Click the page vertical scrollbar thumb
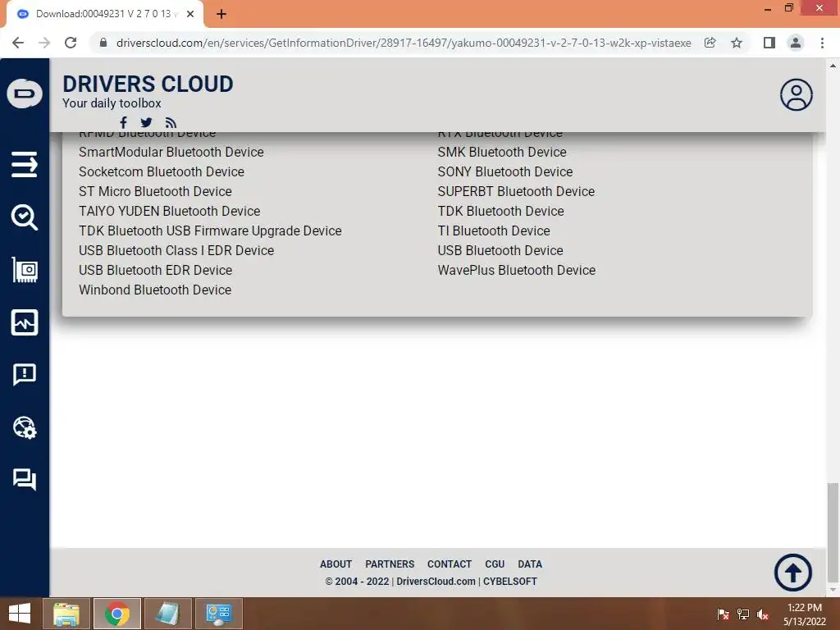This screenshot has height=630, width=840. coord(833,532)
